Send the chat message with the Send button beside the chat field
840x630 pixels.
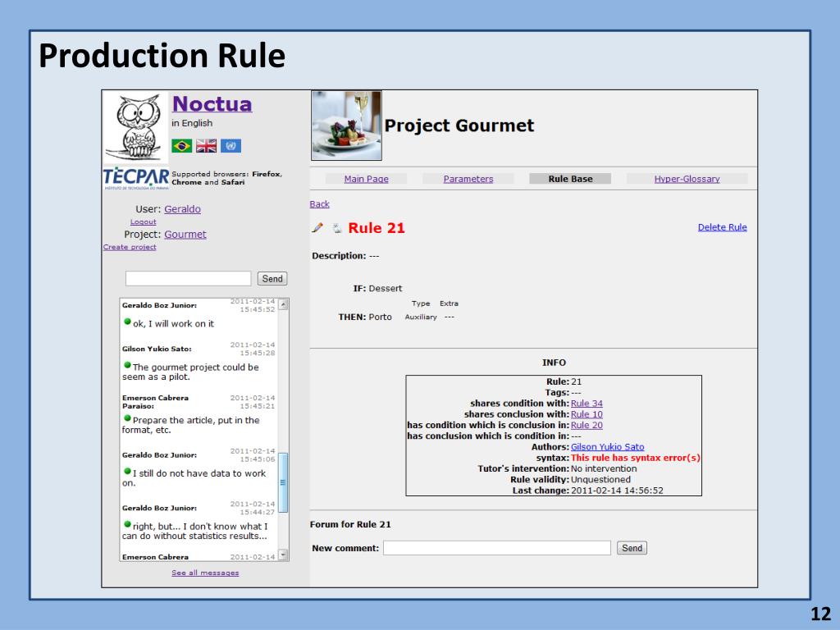272,279
